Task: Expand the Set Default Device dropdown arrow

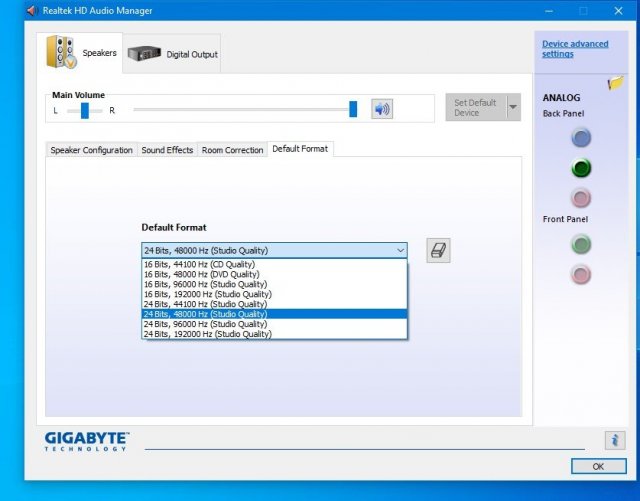Action: pos(513,107)
